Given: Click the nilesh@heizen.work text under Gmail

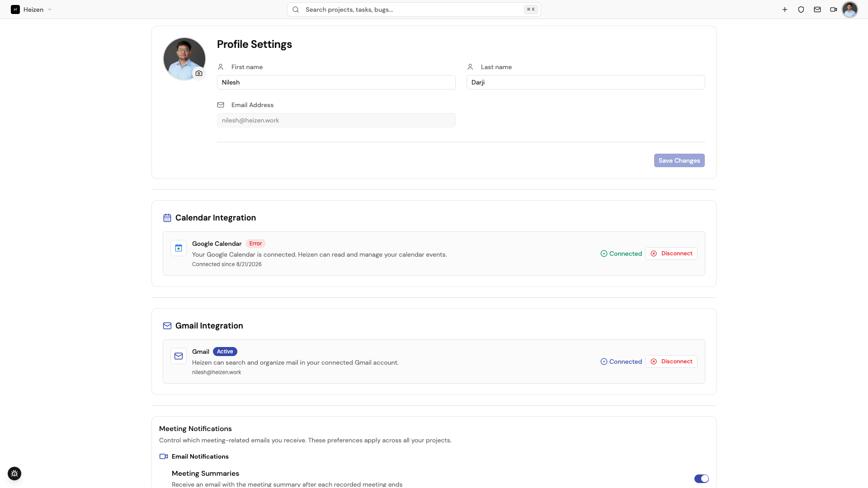Looking at the screenshot, I should click(x=217, y=372).
